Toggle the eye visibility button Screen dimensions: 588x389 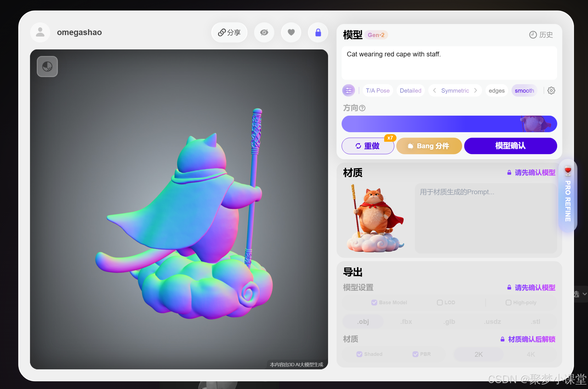264,33
